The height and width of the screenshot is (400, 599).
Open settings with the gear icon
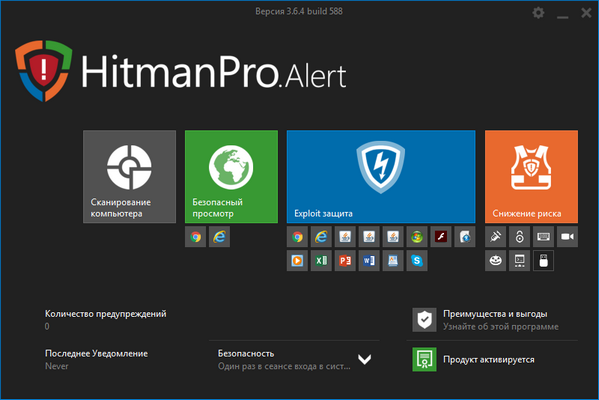coord(538,13)
